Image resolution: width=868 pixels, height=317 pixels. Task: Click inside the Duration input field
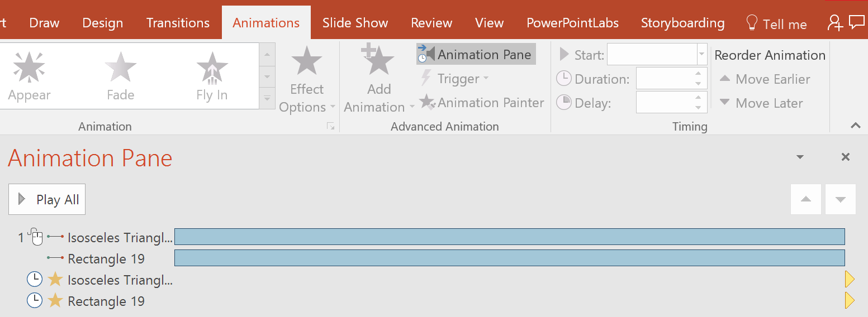point(664,79)
